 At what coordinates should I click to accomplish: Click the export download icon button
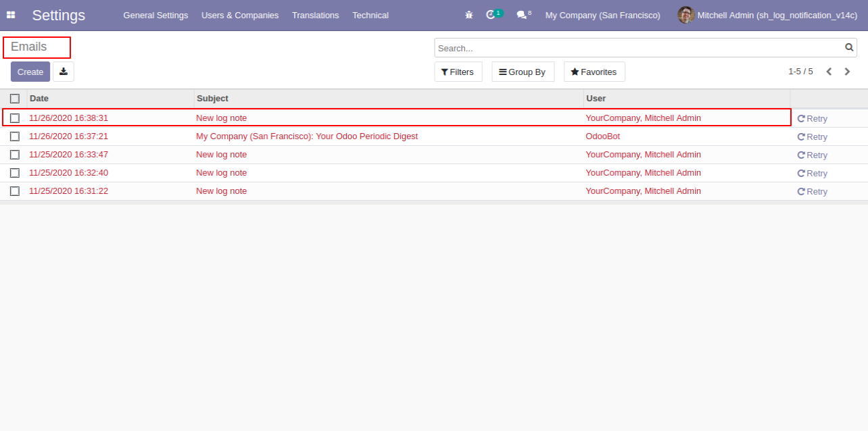[x=64, y=72]
